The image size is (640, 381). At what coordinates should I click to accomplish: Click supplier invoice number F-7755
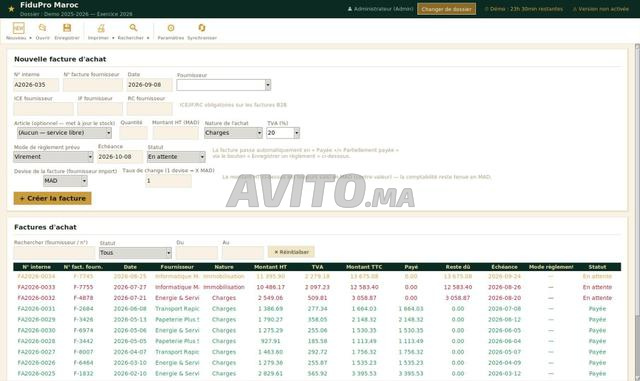coord(83,287)
